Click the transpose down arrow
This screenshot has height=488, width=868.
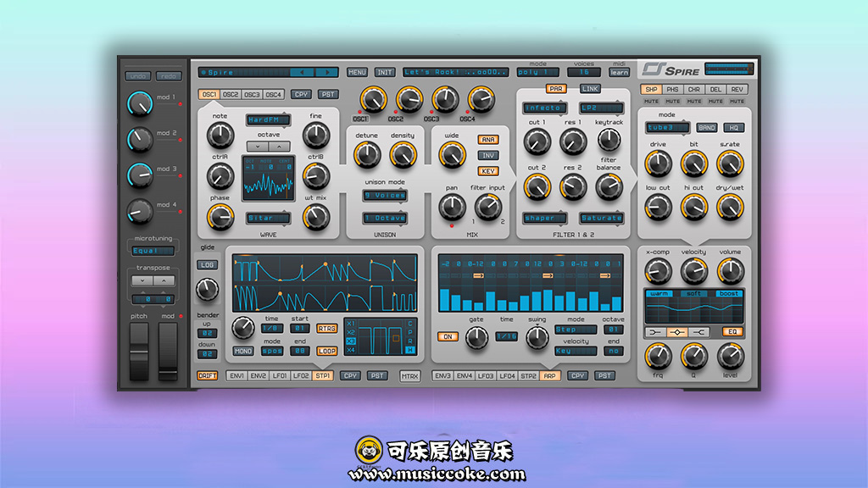coord(142,280)
